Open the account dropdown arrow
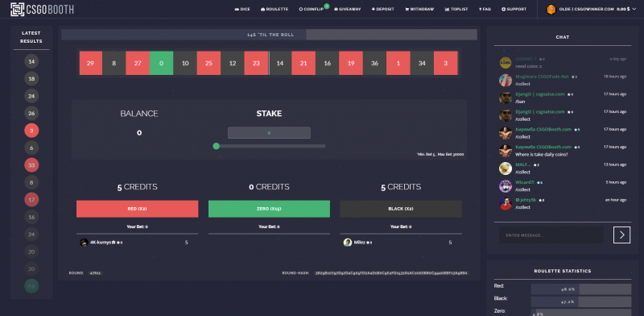The image size is (644, 316). click(634, 9)
